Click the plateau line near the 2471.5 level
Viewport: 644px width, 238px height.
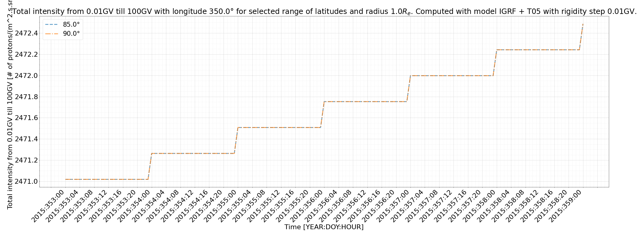(x=279, y=128)
